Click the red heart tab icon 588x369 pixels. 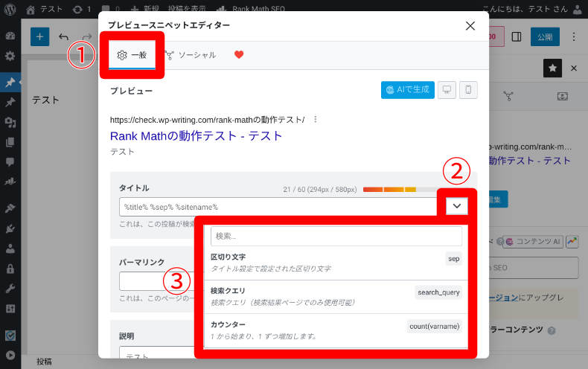239,55
